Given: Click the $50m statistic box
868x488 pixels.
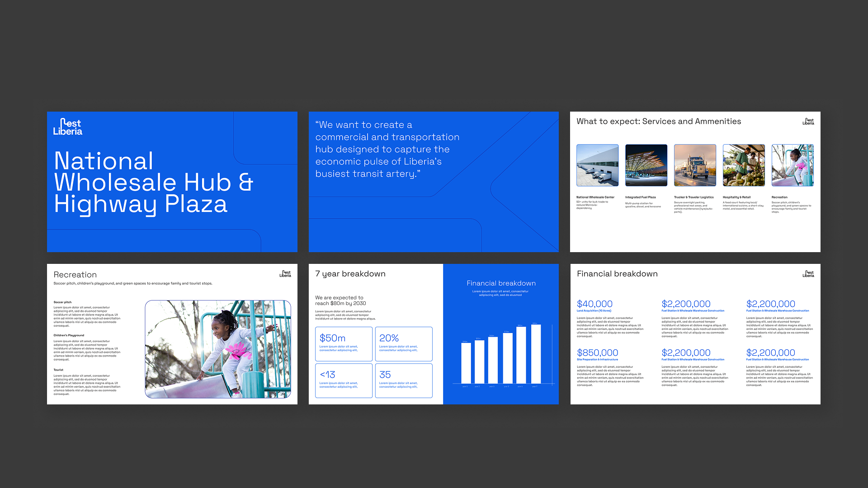Looking at the screenshot, I should click(x=344, y=344).
